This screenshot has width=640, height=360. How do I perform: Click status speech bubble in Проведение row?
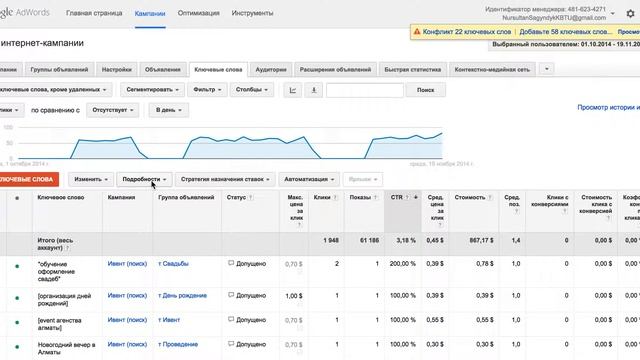(231, 344)
